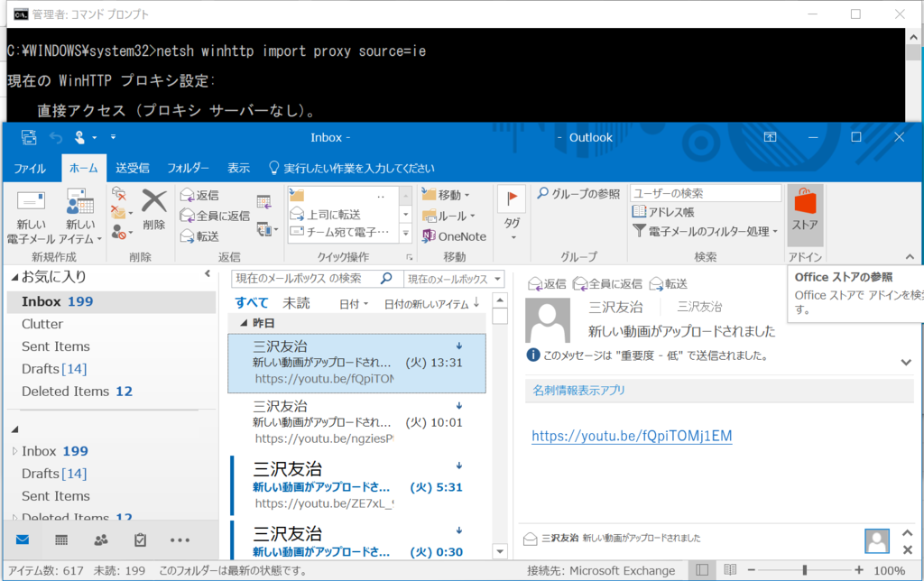Screen dimensions: 924x581
Task: Toggle sort order 日付の新しいアイテム
Action: (x=431, y=304)
